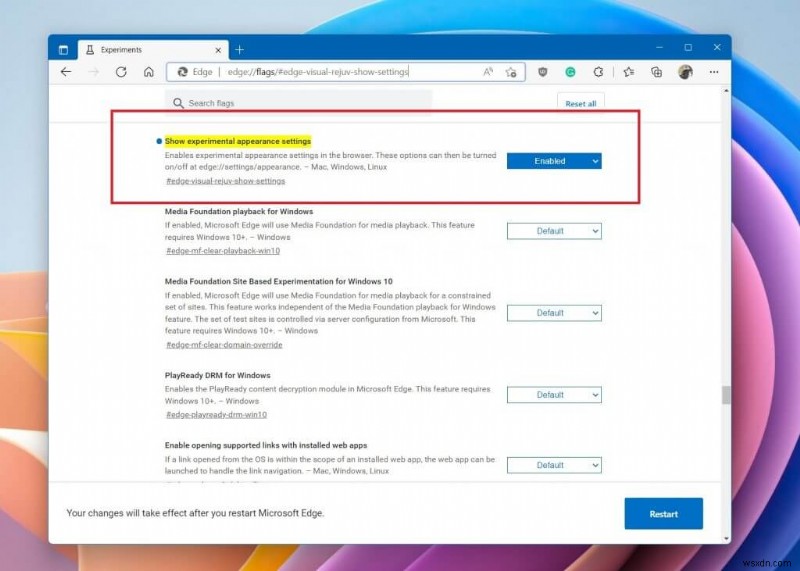Open a new tab with plus button

point(239,49)
